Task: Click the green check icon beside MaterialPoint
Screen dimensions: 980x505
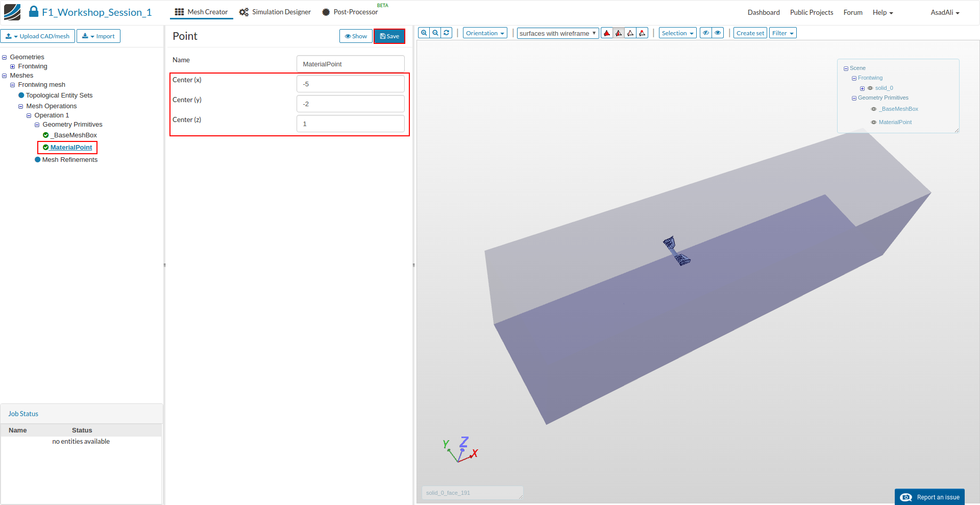Action: 46,148
